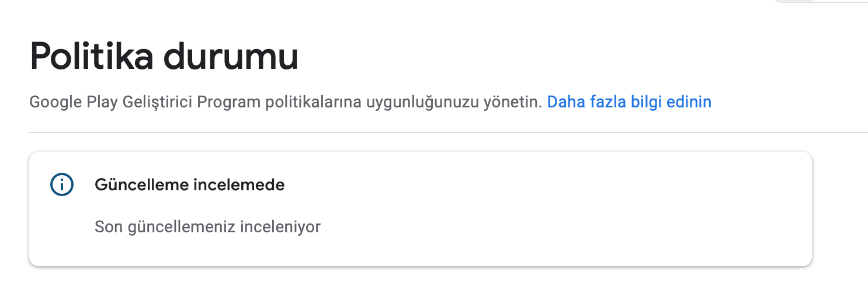The image size is (868, 293).
Task: Click the words "Google Play" in the subtitle
Action: coord(74,103)
